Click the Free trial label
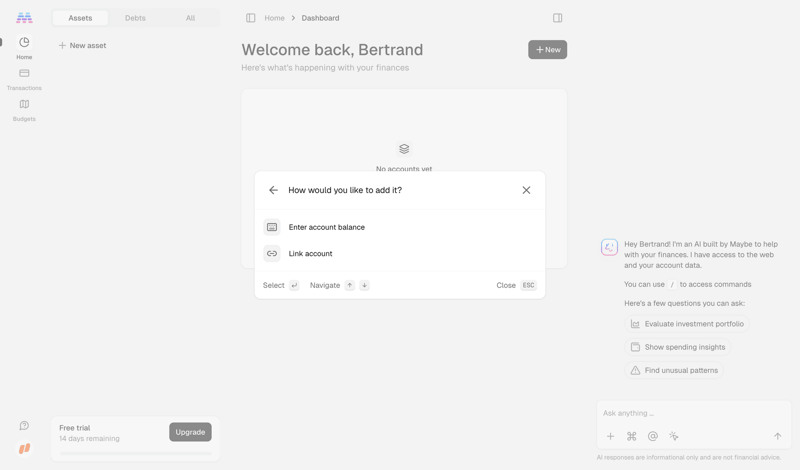Screen dimensions: 800x470 pyautogui.click(x=74, y=428)
